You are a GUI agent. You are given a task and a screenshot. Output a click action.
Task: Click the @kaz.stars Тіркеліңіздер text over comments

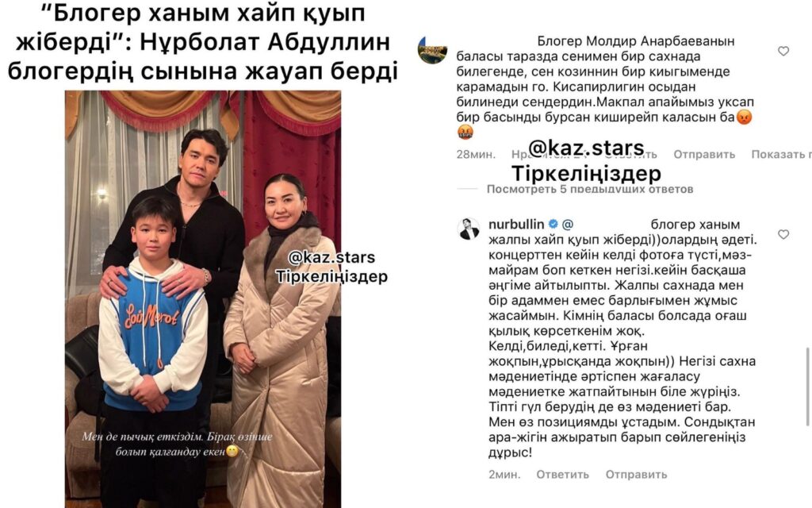pos(586,160)
